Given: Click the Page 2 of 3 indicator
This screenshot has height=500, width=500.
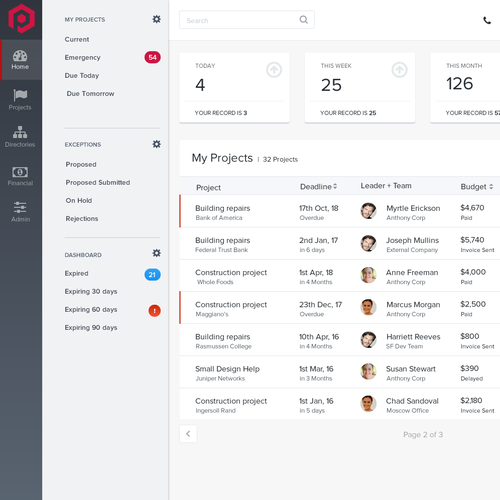Looking at the screenshot, I should 423,435.
